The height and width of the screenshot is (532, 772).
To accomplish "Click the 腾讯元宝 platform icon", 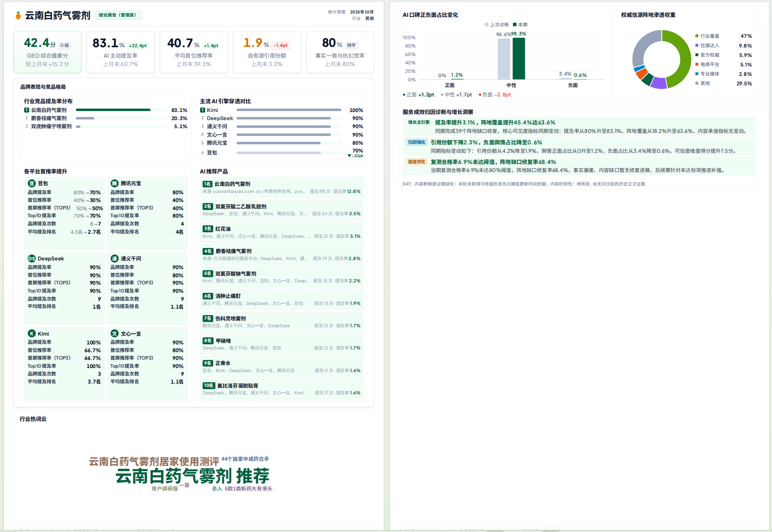I will point(114,183).
